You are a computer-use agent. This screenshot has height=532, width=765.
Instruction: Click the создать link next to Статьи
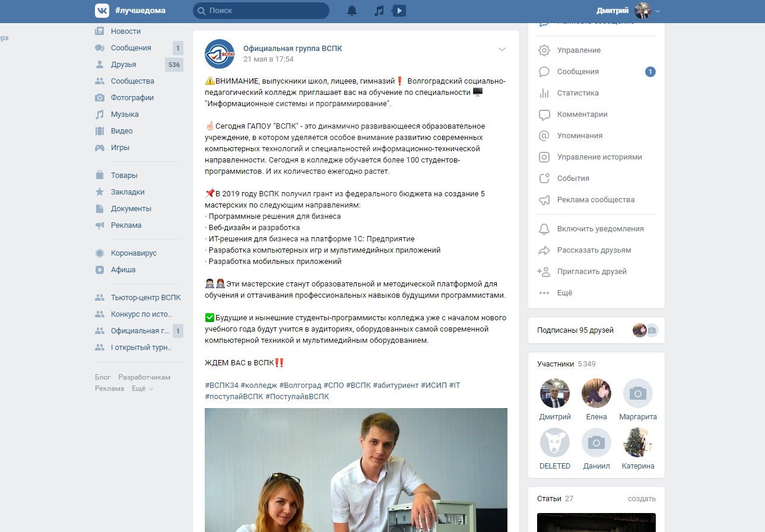[642, 499]
